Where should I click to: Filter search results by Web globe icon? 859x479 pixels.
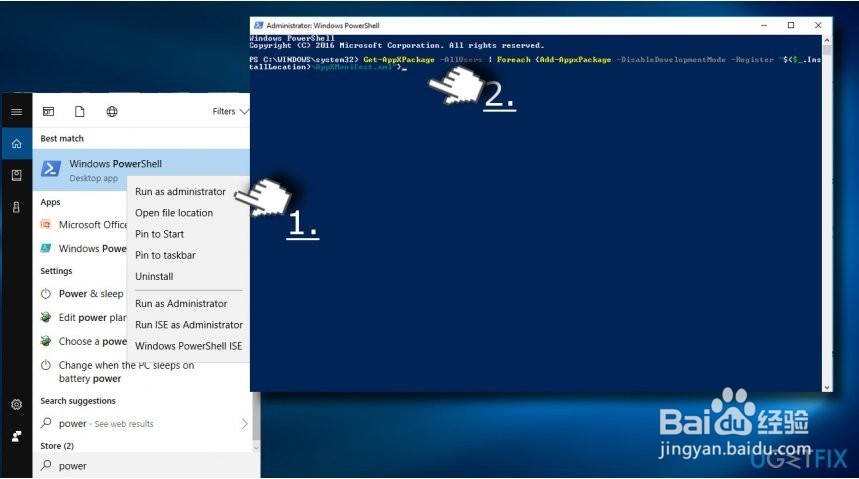click(x=112, y=111)
